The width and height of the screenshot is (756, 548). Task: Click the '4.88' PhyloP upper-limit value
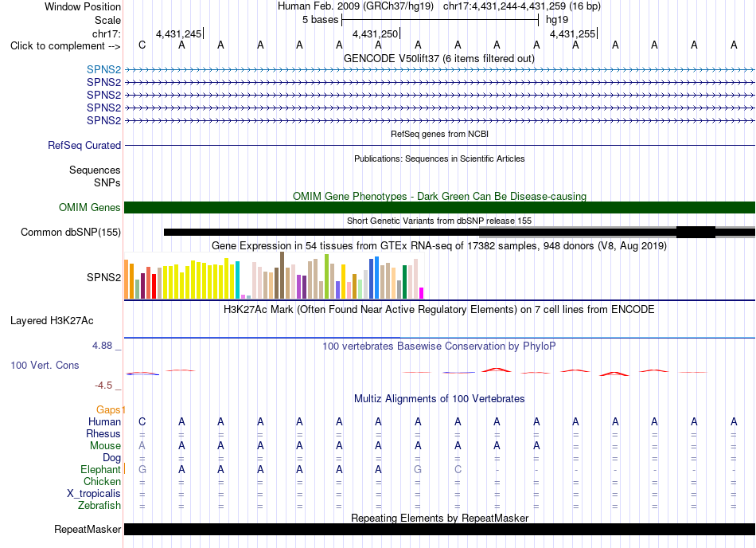point(102,346)
